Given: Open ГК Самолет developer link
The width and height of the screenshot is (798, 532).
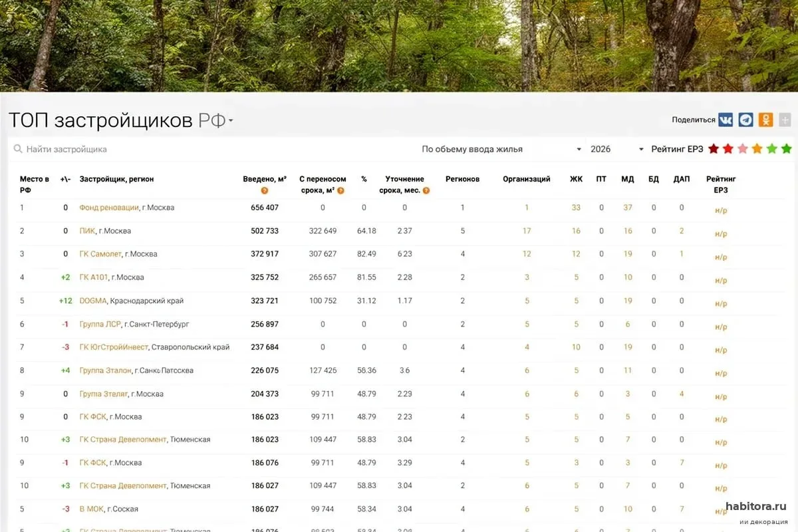Looking at the screenshot, I should pos(100,254).
